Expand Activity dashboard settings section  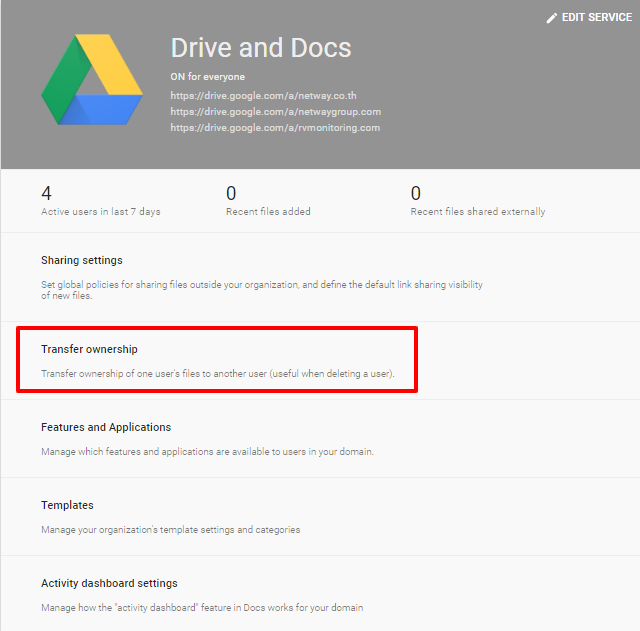click(x=109, y=583)
